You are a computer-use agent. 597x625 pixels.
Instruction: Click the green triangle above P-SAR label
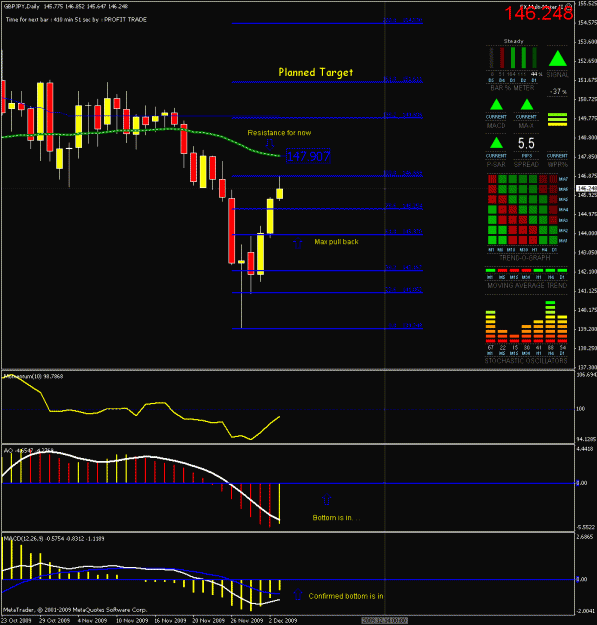[x=496, y=143]
